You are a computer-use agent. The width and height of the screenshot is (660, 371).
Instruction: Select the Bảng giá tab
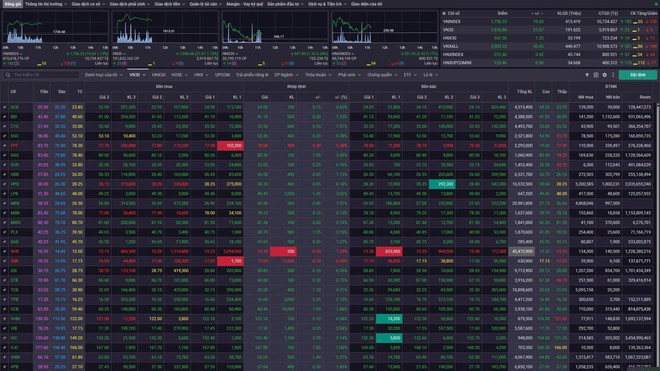click(x=12, y=4)
